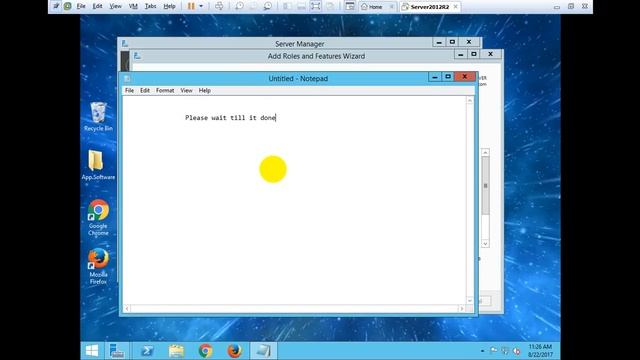Close the Add Roles and Features Wizard
The width and height of the screenshot is (640, 360).
(x=491, y=54)
